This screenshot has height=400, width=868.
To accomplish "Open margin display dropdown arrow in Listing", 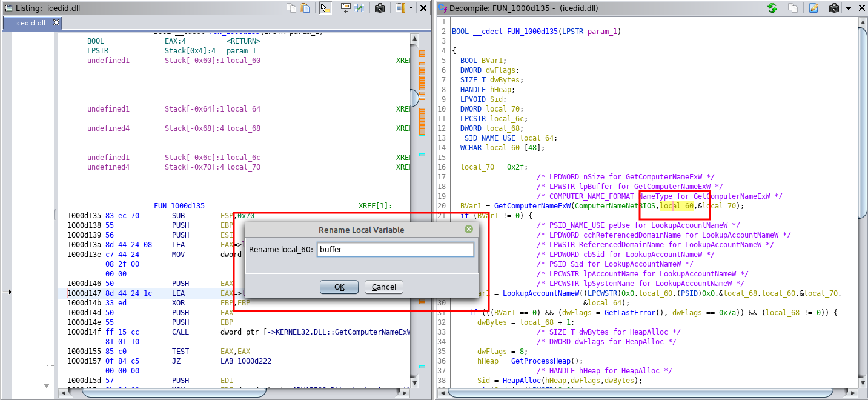I will click(411, 8).
